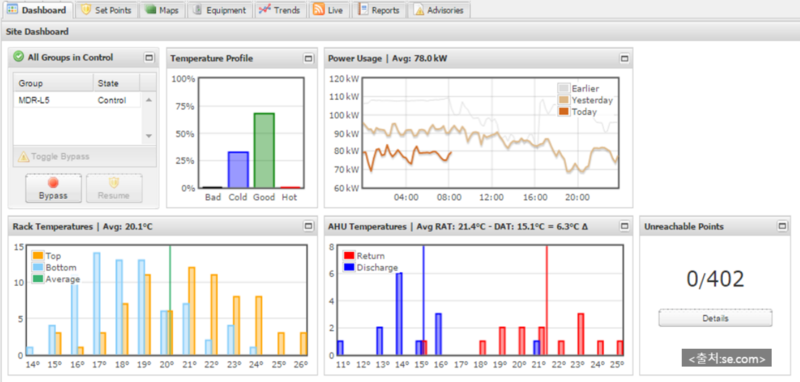Click the 17° Bottom bar in Rack Temperatures

pos(96,303)
